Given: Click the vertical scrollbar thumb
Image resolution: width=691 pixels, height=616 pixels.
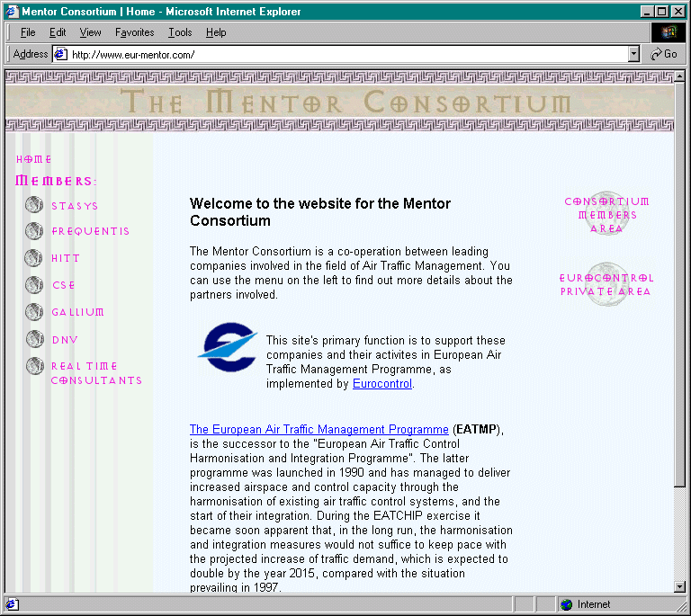Looking at the screenshot, I should pyautogui.click(x=679, y=284).
